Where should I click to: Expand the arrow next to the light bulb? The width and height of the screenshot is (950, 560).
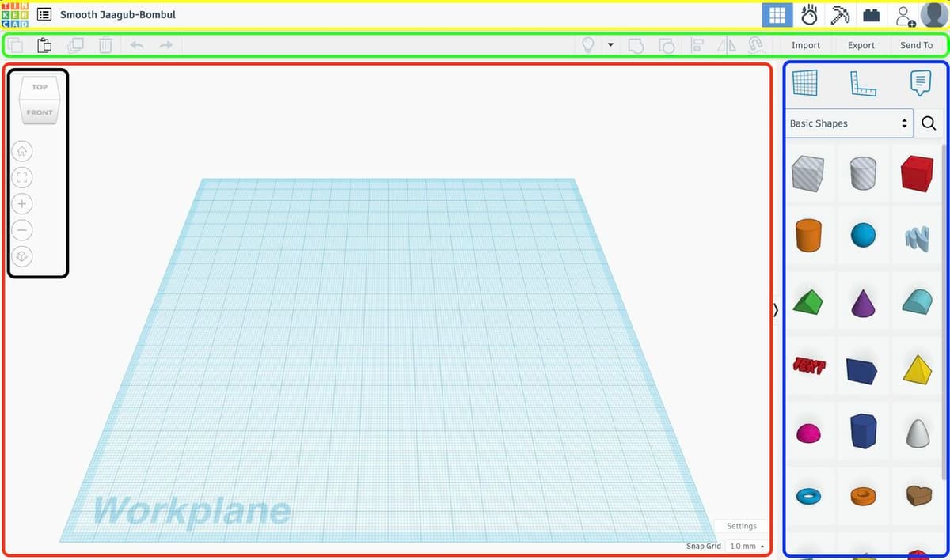pos(610,45)
